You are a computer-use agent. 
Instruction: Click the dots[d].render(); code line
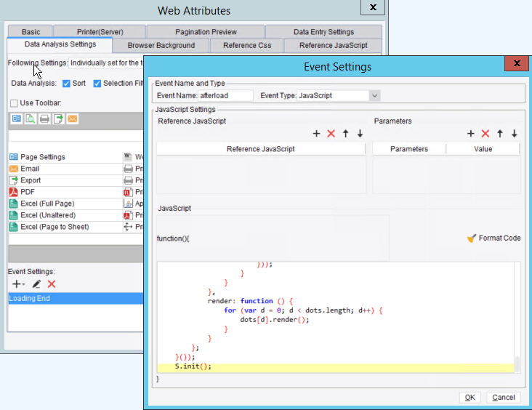tap(275, 320)
